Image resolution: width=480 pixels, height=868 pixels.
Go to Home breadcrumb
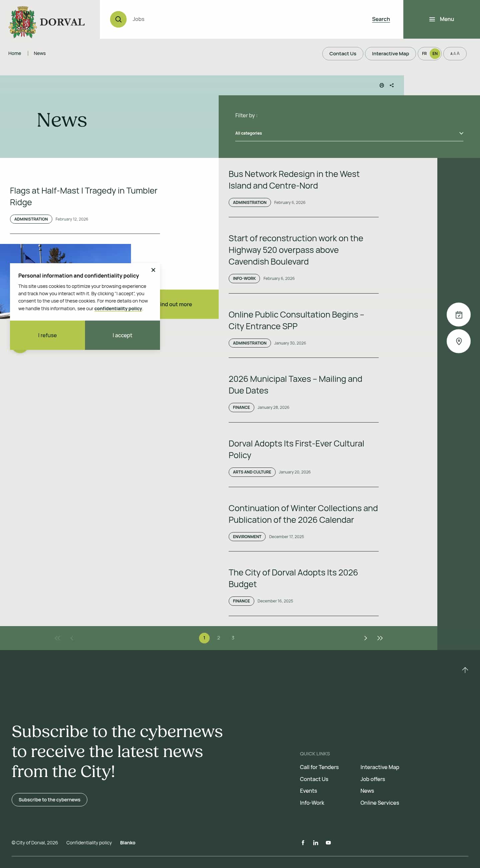[14, 53]
